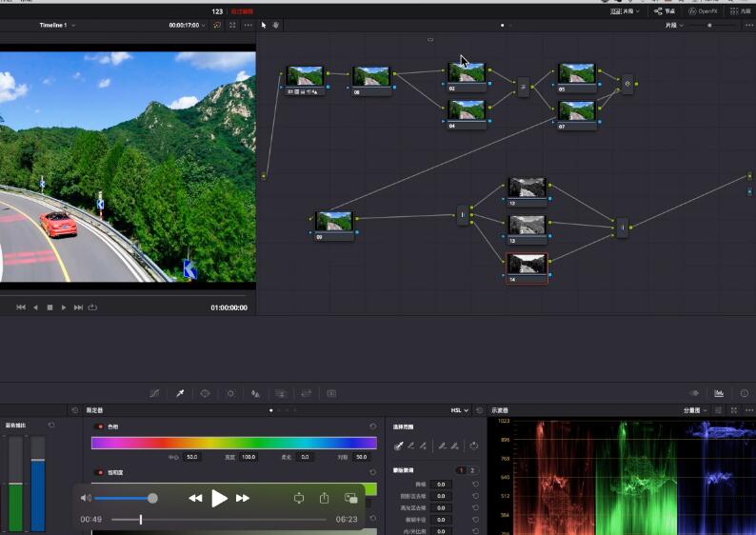Image resolution: width=756 pixels, height=535 pixels.
Task: Open the Timeline 1 dropdown
Action: 57,25
